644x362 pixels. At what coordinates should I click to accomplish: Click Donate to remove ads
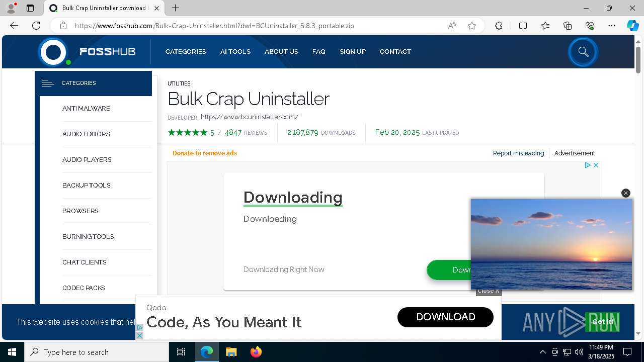pos(205,153)
